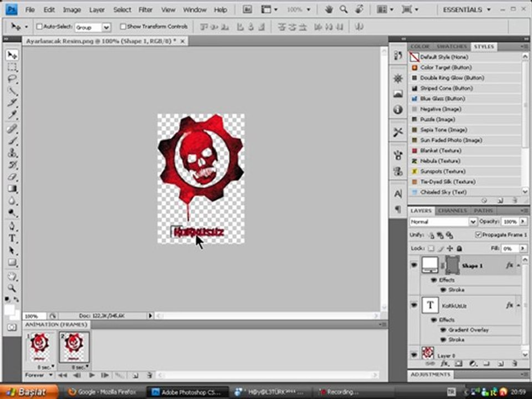Select the Gradient tool
The height and width of the screenshot is (399, 532).
[12, 188]
